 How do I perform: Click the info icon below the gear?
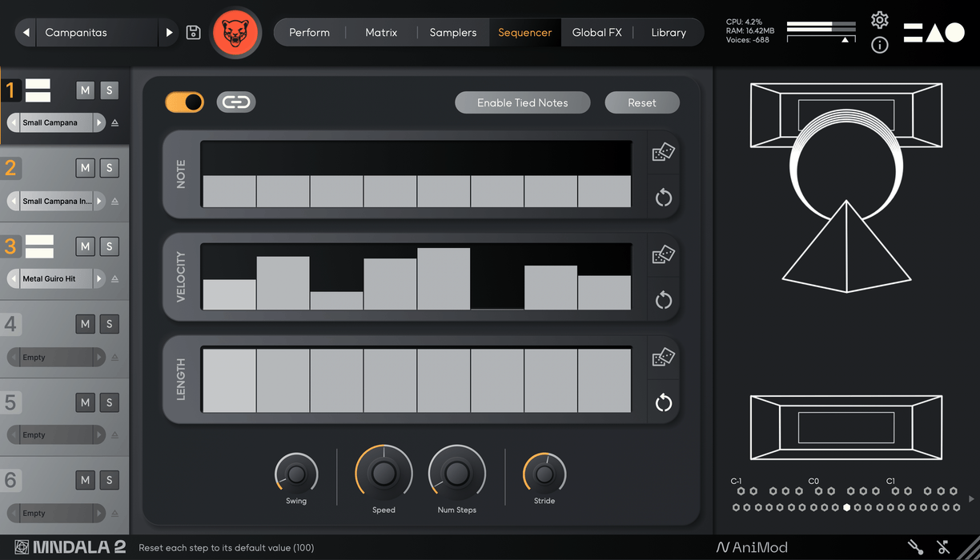(x=879, y=46)
